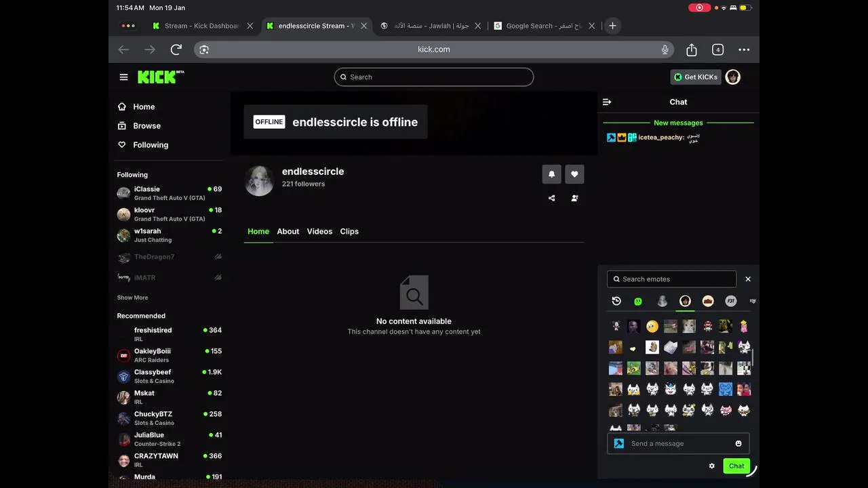Select the channel Home tab
This screenshot has width=868, height=488.
point(258,231)
